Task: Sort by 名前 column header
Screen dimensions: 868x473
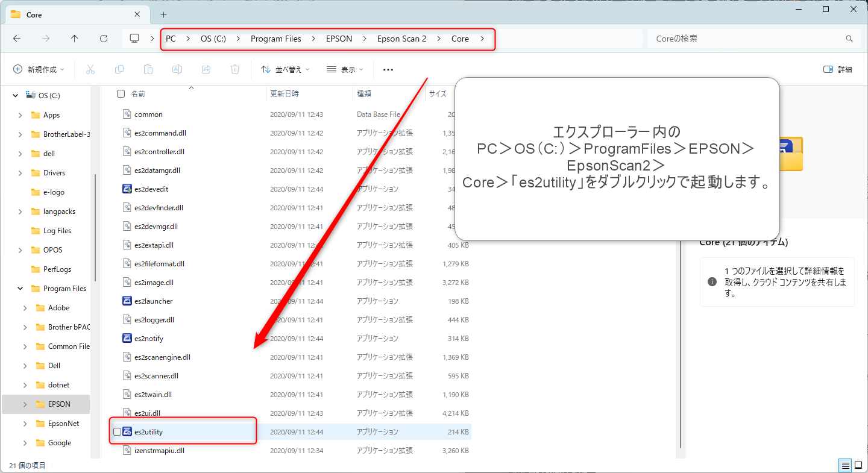Action: (x=138, y=93)
